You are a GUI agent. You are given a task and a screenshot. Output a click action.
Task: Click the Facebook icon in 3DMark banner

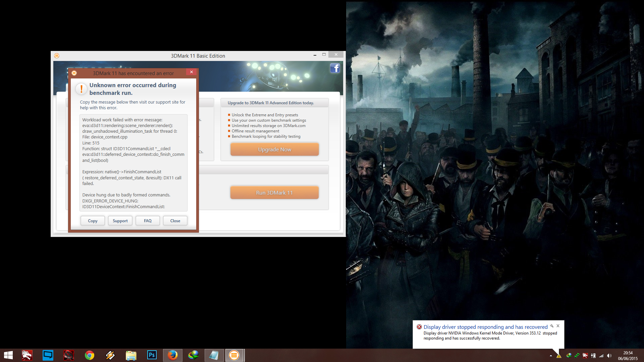(x=335, y=68)
